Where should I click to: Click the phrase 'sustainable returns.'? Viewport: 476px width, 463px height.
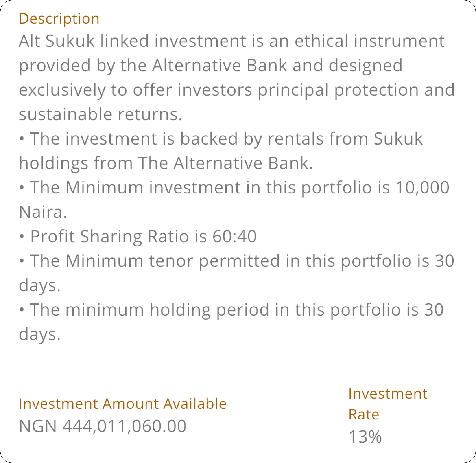(101, 114)
